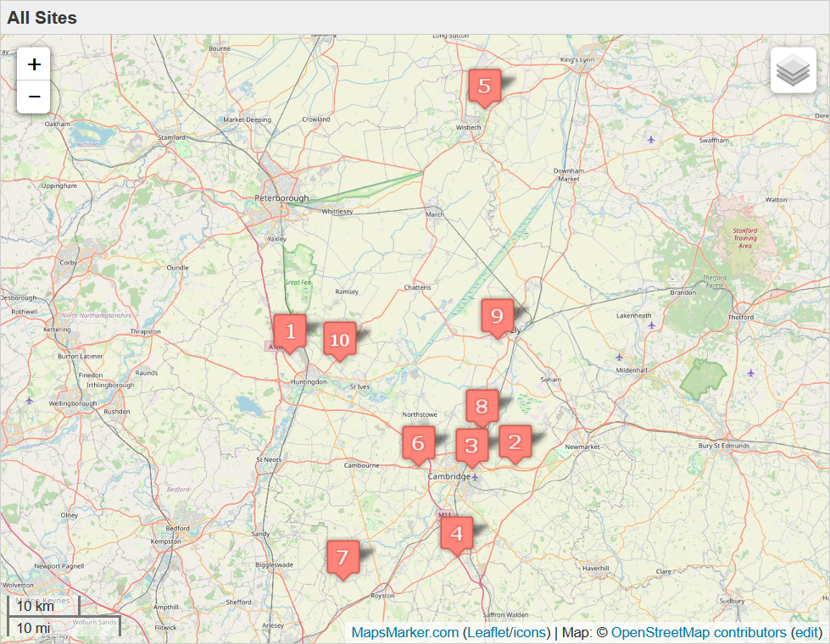Screen dimensions: 830x644
Task: Open map marker number 10
Action: tap(340, 341)
